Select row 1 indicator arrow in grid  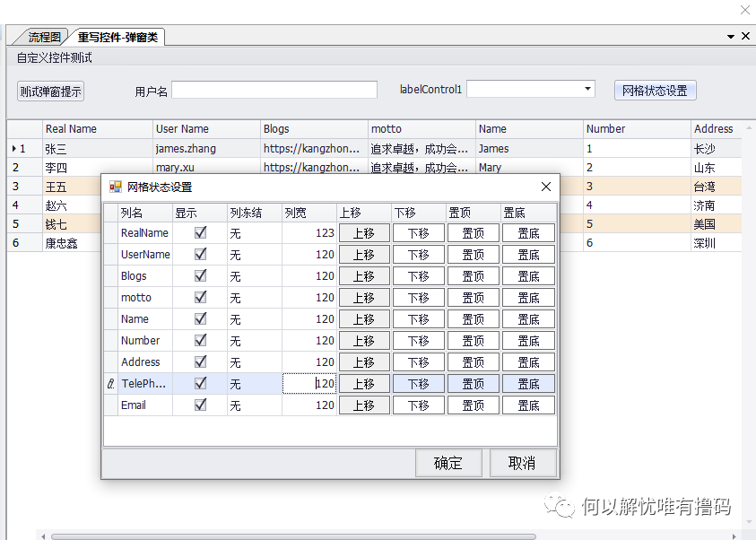click(13, 149)
